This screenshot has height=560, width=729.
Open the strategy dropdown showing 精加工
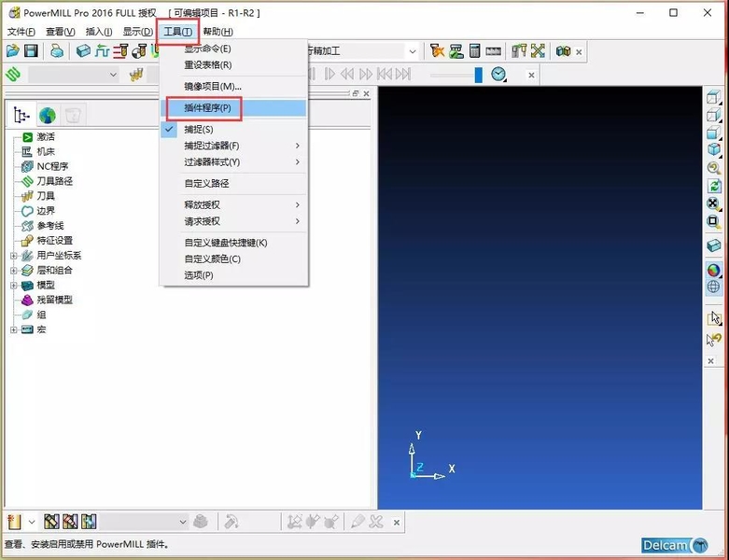point(413,51)
